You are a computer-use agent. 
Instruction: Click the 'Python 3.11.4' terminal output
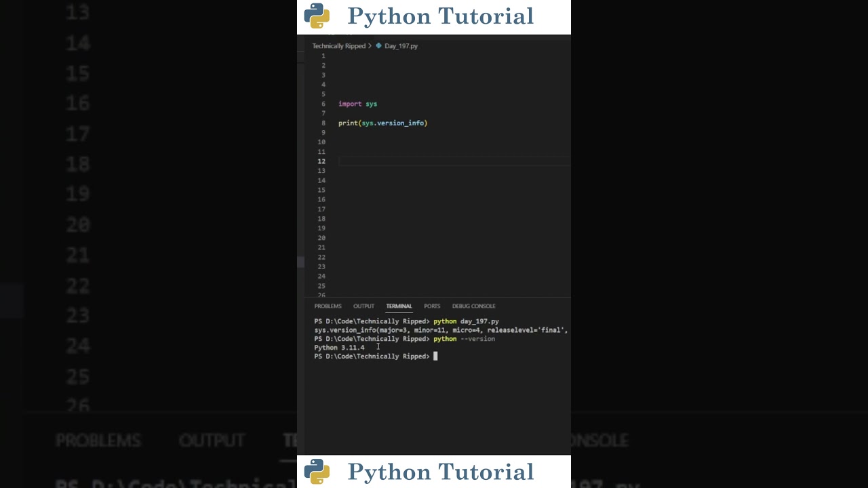339,348
